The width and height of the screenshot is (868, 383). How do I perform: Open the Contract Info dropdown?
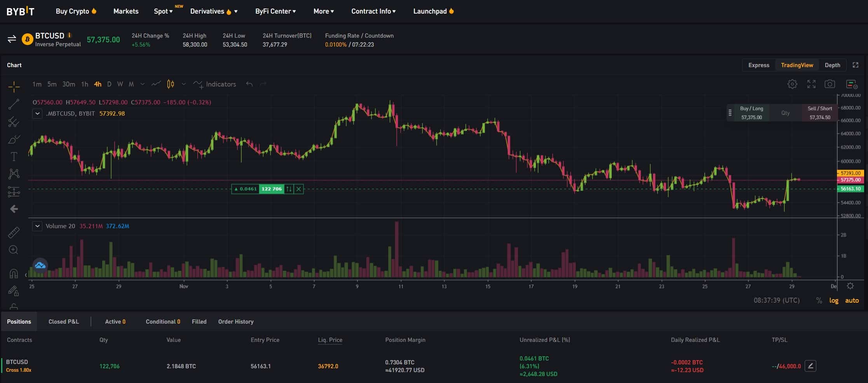(373, 11)
